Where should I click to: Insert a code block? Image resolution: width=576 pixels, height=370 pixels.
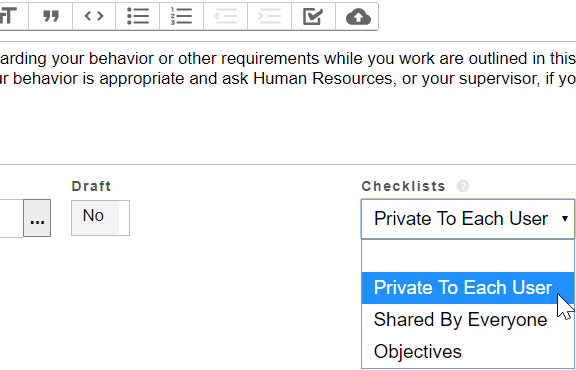[94, 16]
